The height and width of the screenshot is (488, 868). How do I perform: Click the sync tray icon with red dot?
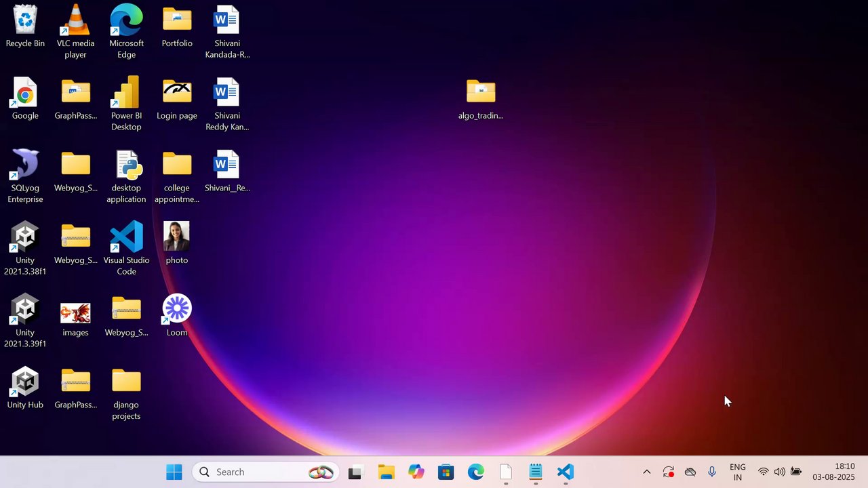point(669,472)
